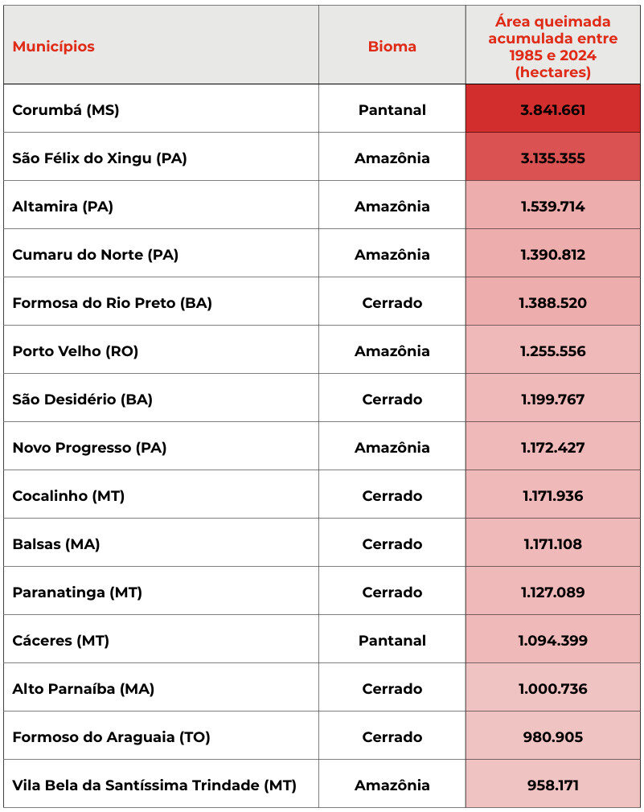Click the Pantanal biome cell for Cáceres
Image resolution: width=644 pixels, height=812 pixels.
coord(392,641)
